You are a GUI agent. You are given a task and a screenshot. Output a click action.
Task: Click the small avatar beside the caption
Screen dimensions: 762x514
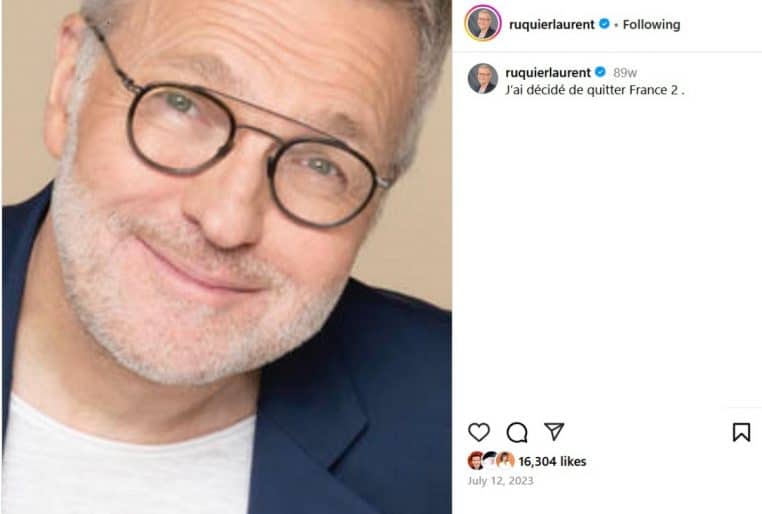coord(482,79)
